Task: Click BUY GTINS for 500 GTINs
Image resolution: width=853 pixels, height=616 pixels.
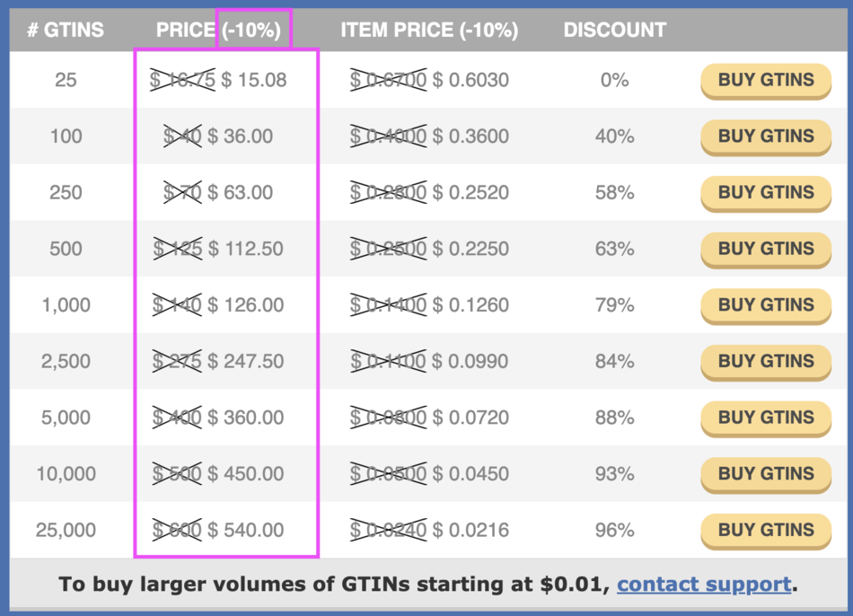Action: [765, 249]
